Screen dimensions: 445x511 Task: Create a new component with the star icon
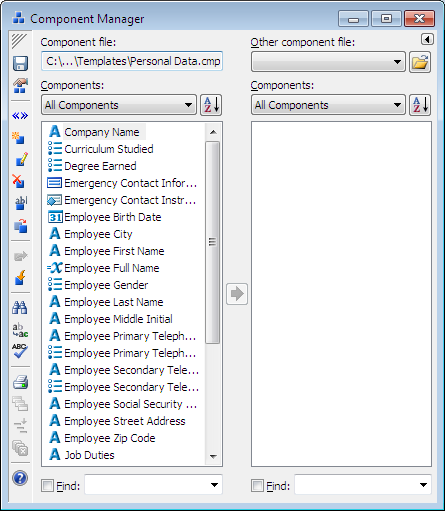(18, 138)
